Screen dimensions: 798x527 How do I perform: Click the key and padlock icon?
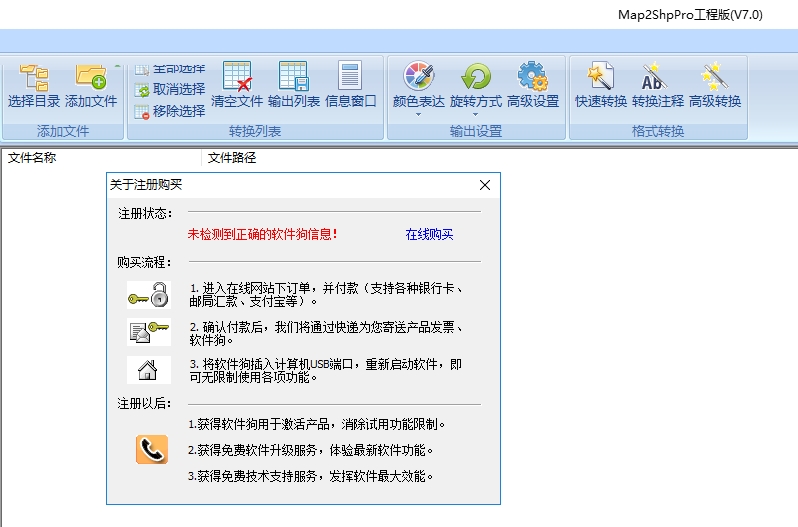149,295
